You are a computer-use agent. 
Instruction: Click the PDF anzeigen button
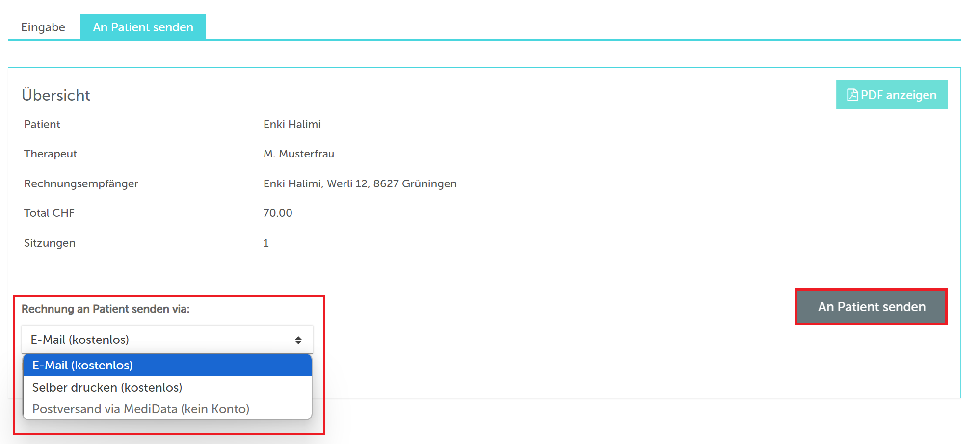point(892,95)
